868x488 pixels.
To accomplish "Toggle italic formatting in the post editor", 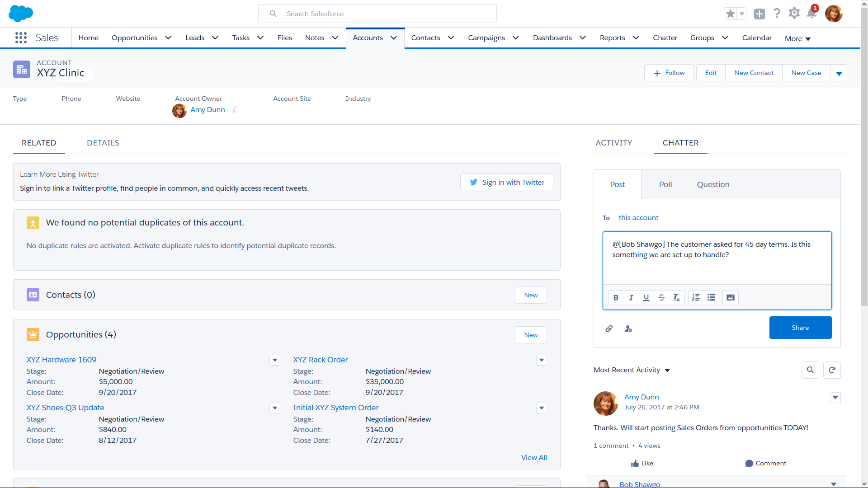I will 631,297.
